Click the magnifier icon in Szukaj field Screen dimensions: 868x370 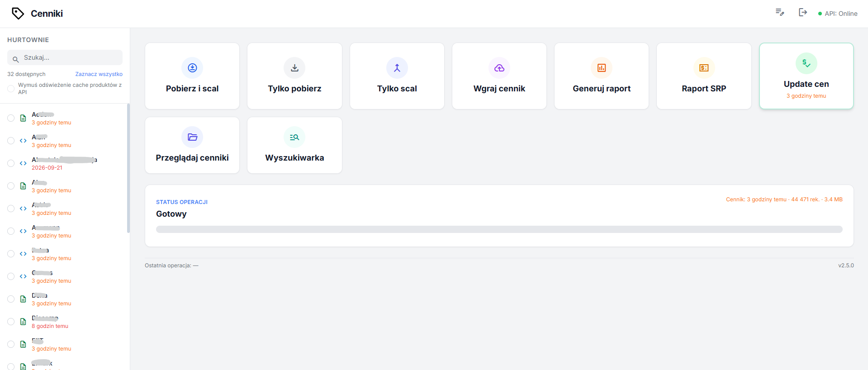pos(15,59)
